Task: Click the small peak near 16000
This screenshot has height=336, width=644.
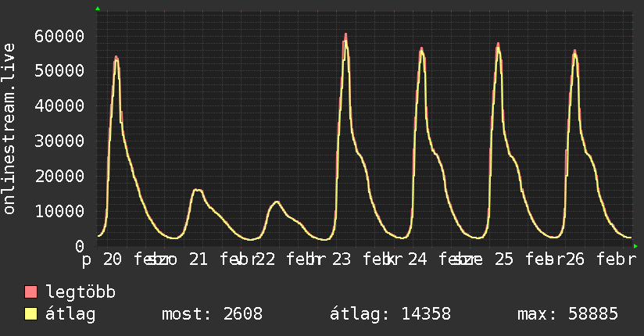Action: [198, 190]
